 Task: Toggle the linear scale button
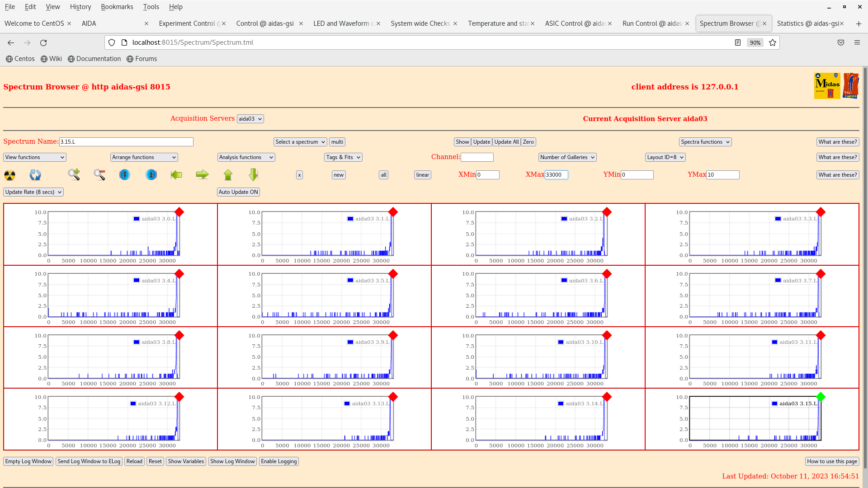(x=422, y=175)
